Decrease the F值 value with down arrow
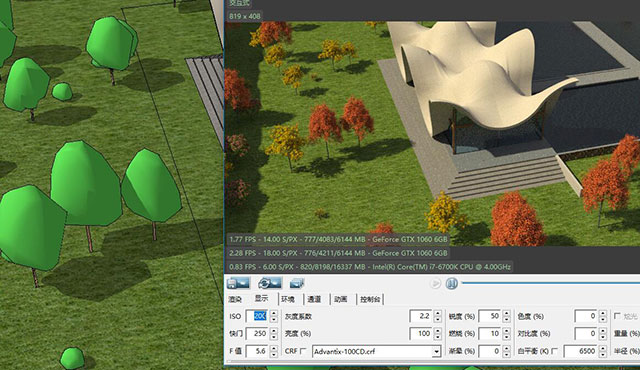 tap(274, 354)
